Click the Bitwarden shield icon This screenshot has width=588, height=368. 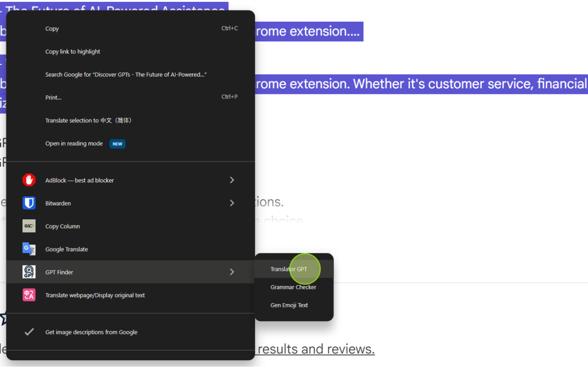tap(29, 203)
